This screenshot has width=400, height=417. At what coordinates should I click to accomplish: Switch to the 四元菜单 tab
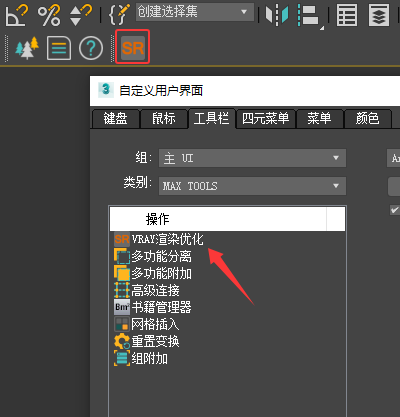coord(266,119)
